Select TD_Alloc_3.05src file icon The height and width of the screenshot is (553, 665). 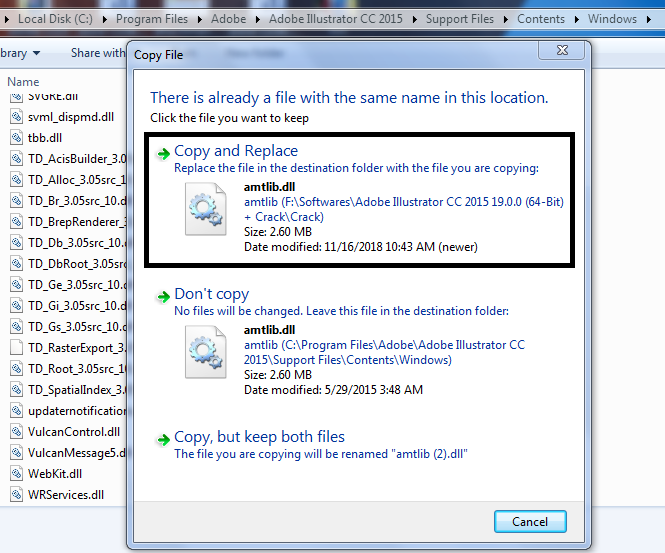(x=16, y=180)
